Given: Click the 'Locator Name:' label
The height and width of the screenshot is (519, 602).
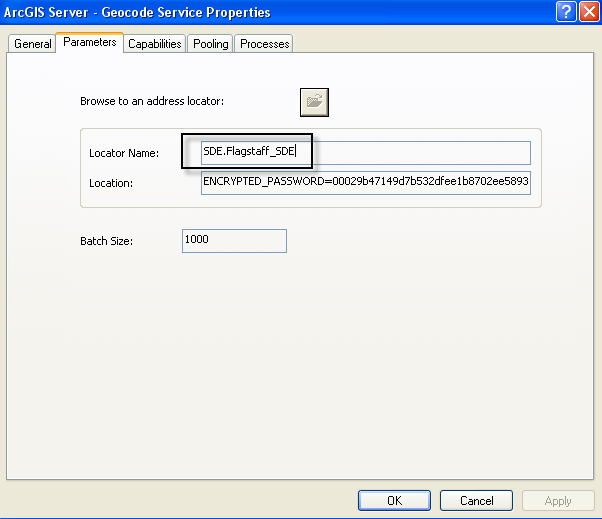Looking at the screenshot, I should point(124,153).
